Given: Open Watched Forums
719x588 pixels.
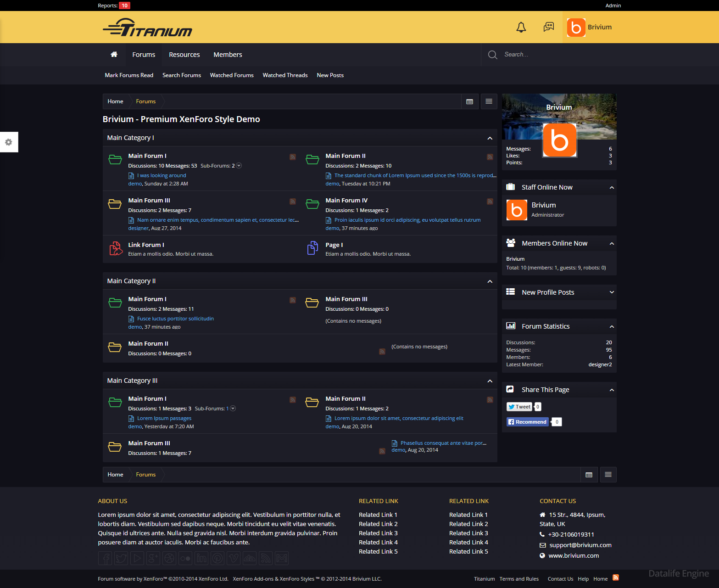Looking at the screenshot, I should 232,75.
